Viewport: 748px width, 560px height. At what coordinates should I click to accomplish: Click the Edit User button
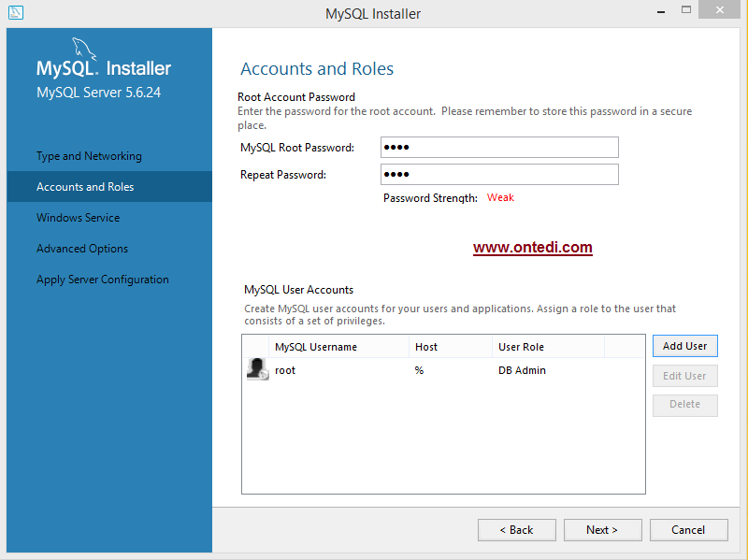685,376
